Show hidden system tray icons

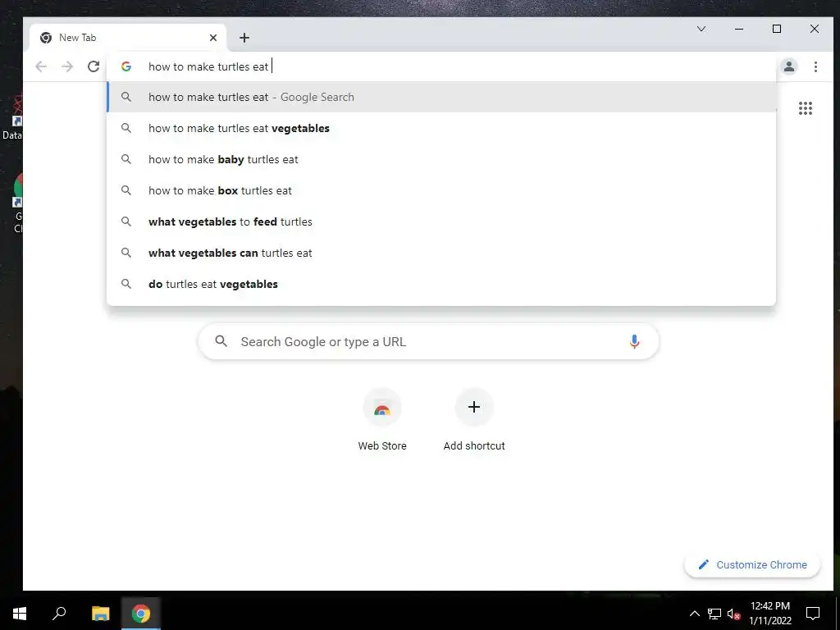(x=694, y=614)
